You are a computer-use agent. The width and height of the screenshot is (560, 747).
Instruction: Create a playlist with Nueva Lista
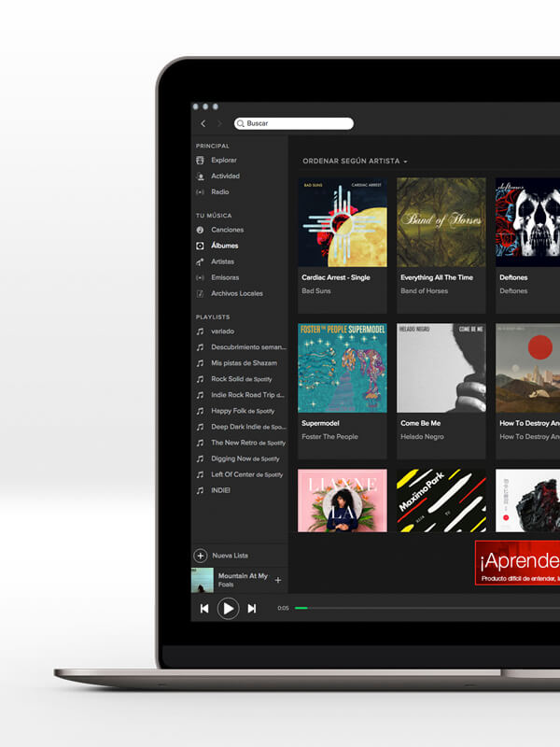point(230,556)
